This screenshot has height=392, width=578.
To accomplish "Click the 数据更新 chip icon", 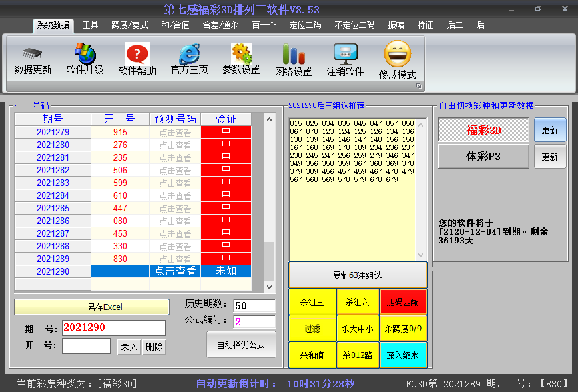I will 32,54.
